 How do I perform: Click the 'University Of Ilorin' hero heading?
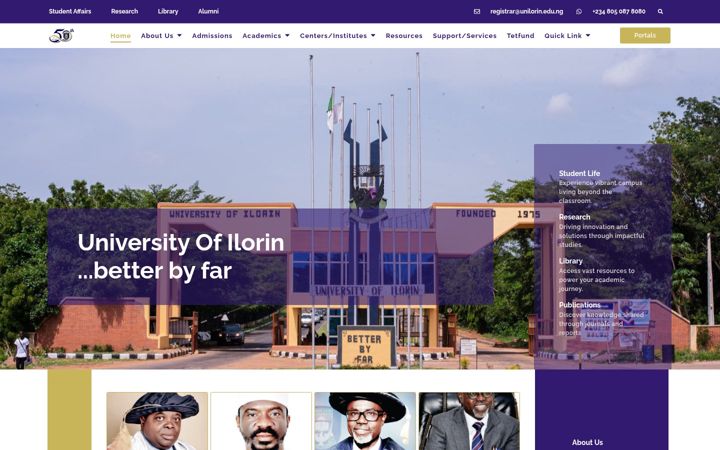click(181, 242)
